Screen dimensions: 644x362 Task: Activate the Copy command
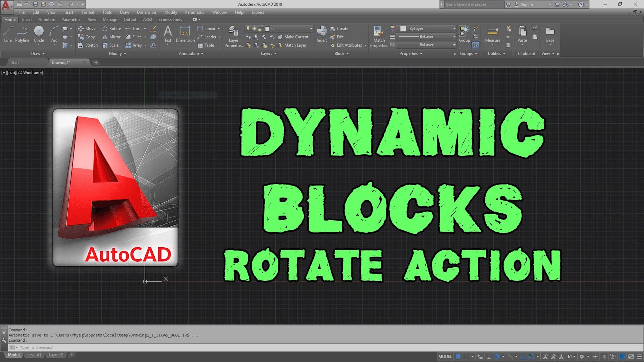[86, 37]
